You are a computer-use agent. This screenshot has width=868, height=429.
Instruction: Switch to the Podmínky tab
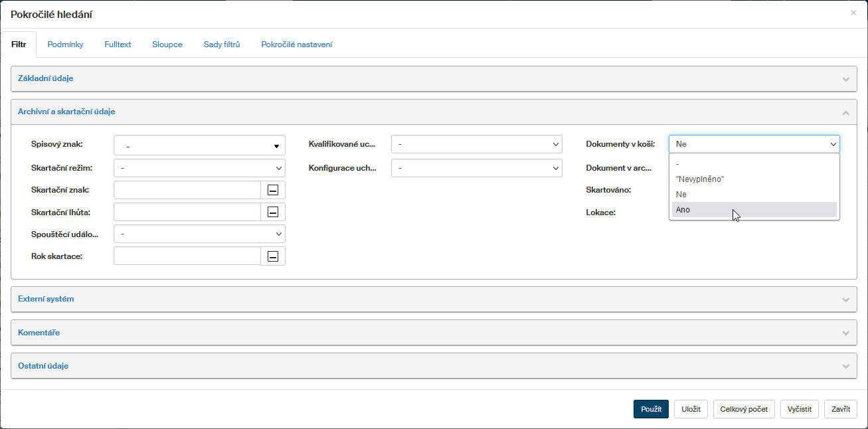click(65, 44)
